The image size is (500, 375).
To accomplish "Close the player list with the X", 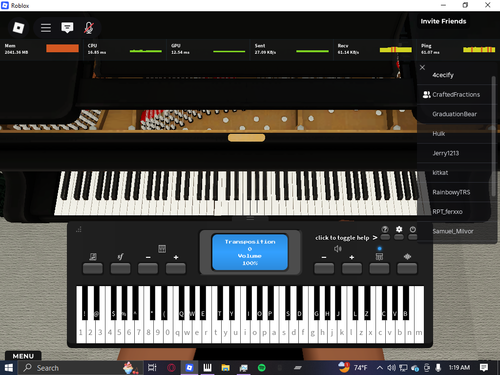I will pyautogui.click(x=422, y=67).
